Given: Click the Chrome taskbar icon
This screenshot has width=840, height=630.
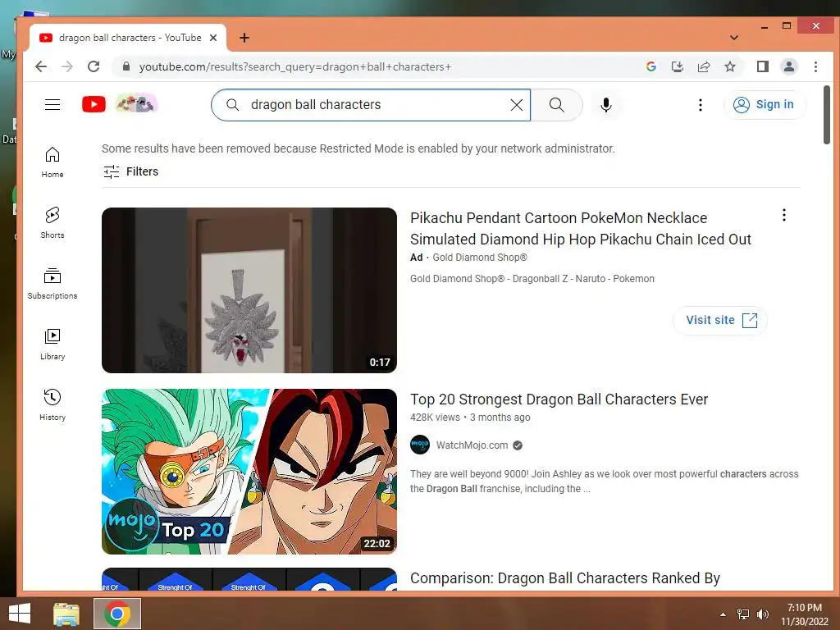Looking at the screenshot, I should click(117, 614).
